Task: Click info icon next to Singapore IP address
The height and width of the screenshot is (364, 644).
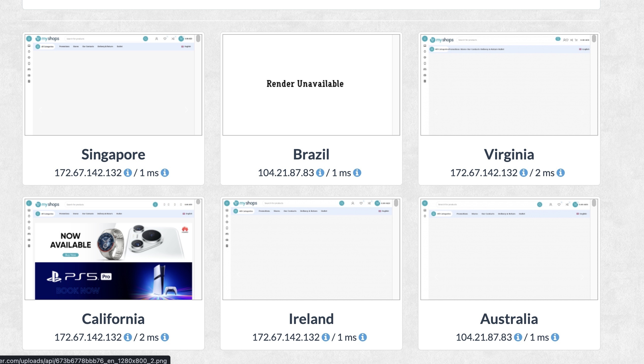Action: click(x=128, y=173)
